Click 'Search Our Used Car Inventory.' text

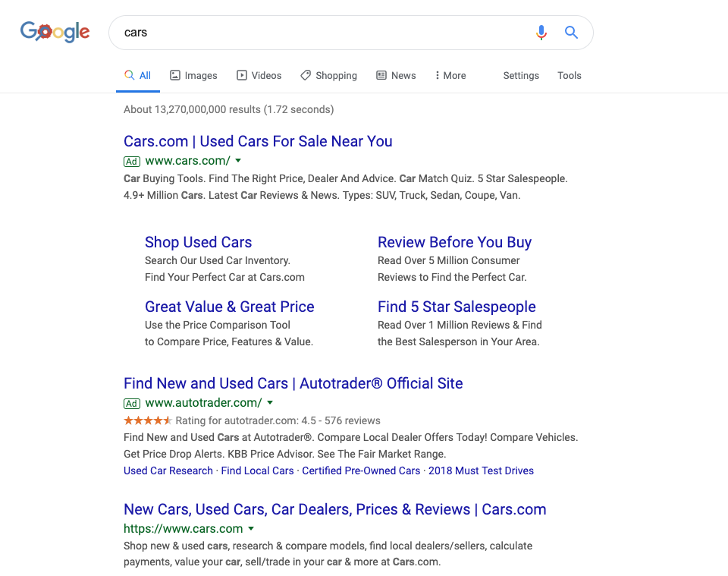point(218,260)
